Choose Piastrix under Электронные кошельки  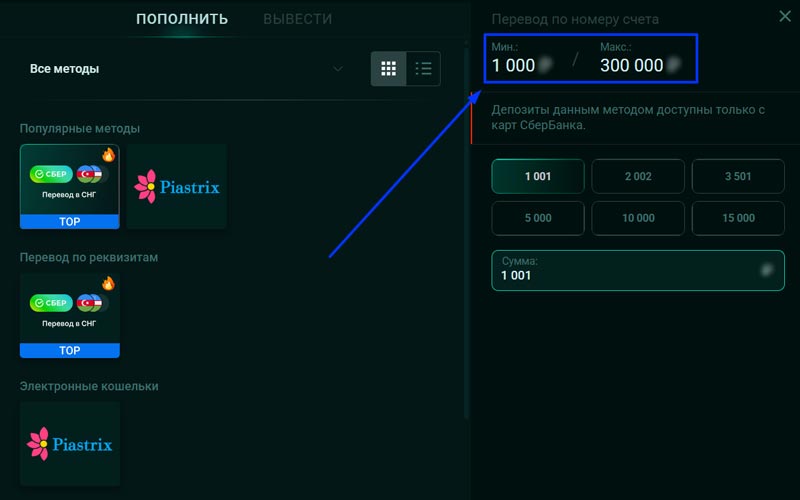pos(70,444)
